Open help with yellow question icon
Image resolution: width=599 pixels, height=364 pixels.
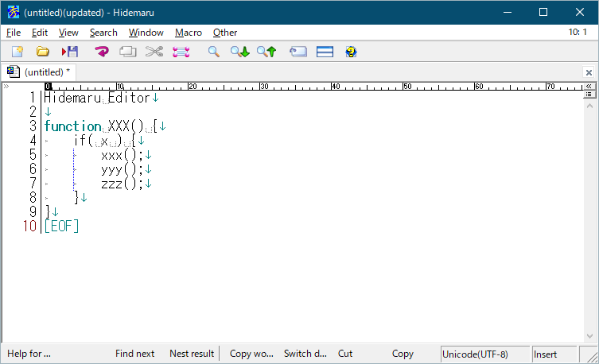tap(351, 52)
